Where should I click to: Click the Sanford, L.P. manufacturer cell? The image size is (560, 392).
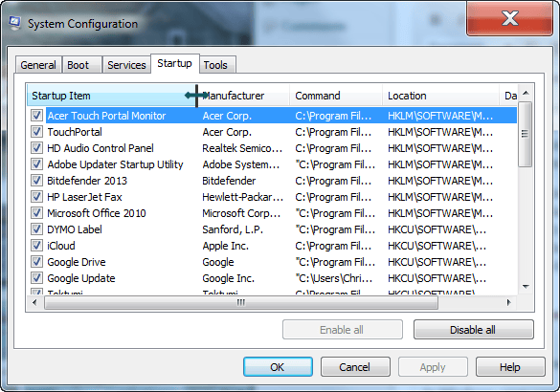233,229
